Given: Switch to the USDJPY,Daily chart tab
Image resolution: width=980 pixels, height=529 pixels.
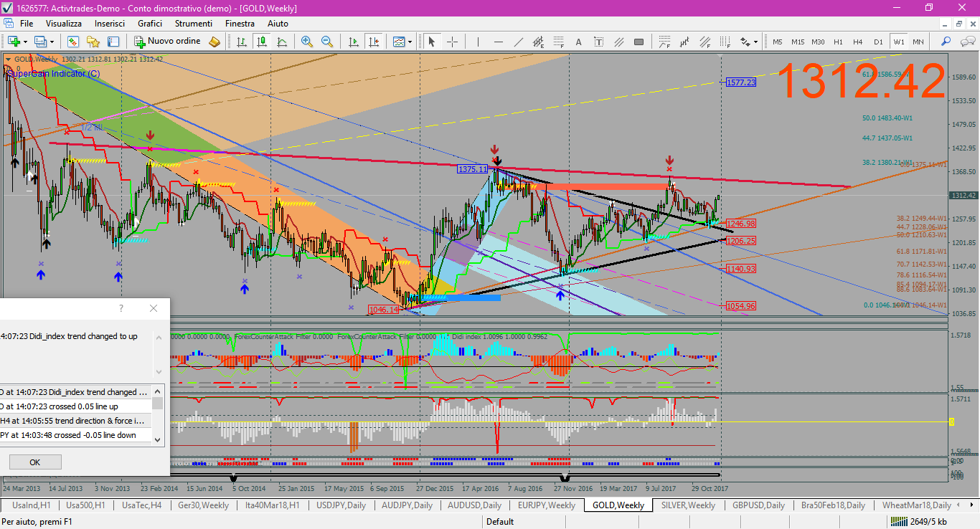Looking at the screenshot, I should [x=341, y=505].
